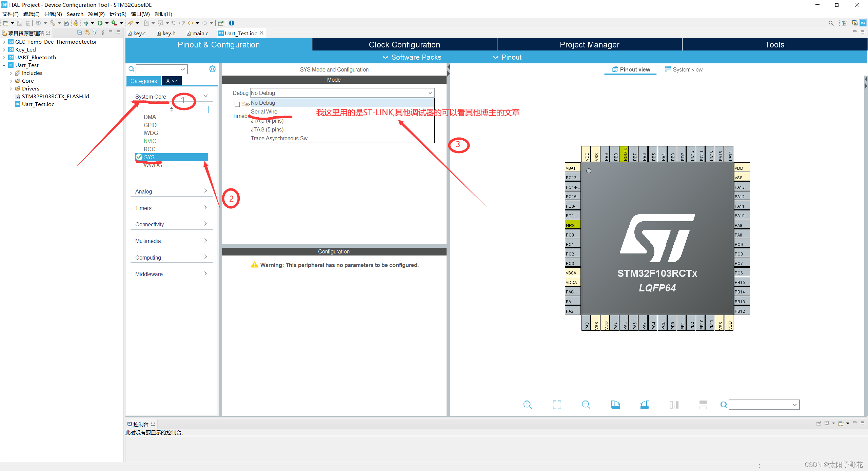This screenshot has width=868, height=471.
Task: Click the Debug (bug) toolbar icon
Action: click(86, 23)
